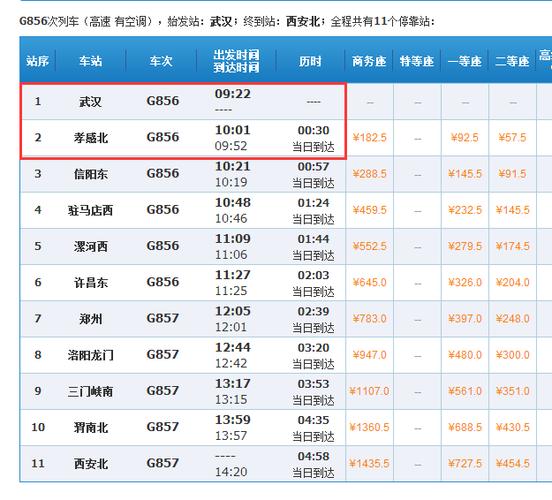Select the 洛阳龙门 station cell
This screenshot has width=552, height=500.
click(90, 355)
